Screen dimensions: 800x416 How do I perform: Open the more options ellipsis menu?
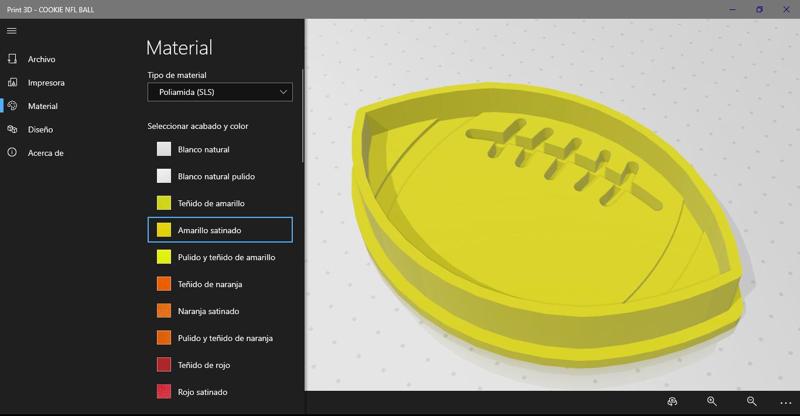786,403
